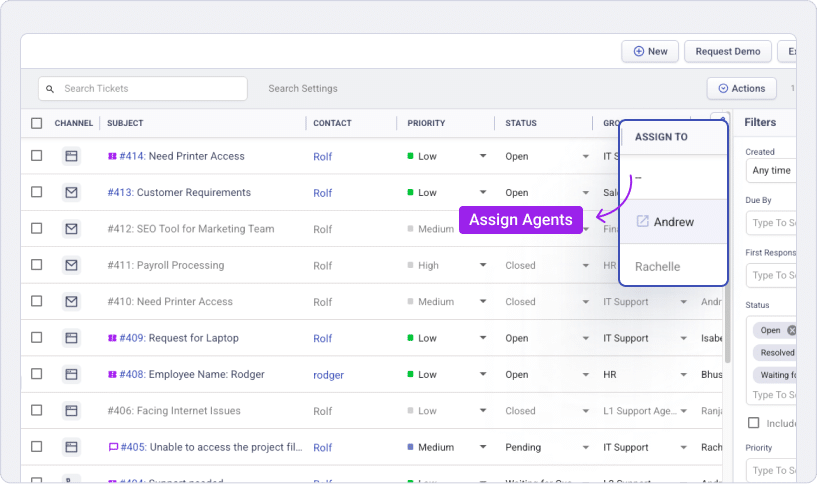The height and width of the screenshot is (484, 817).
Task: Open ticket #405: Unable to access project files
Action: [x=211, y=447]
